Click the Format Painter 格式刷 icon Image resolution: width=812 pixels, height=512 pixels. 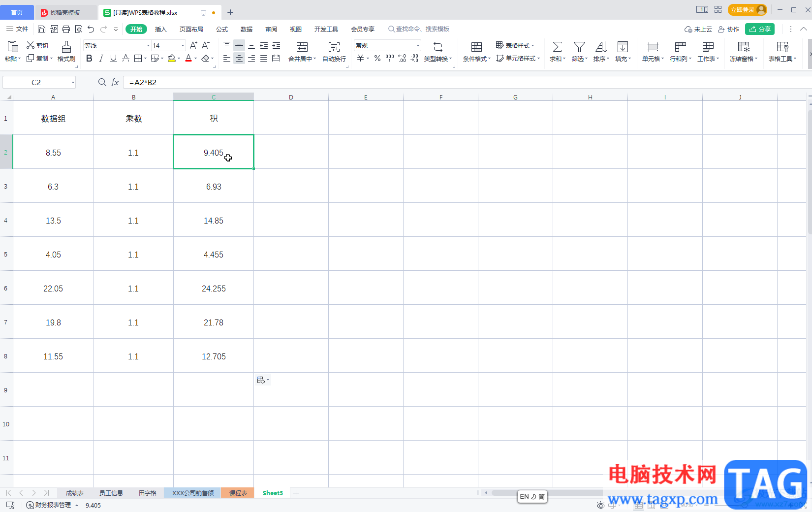(x=66, y=51)
